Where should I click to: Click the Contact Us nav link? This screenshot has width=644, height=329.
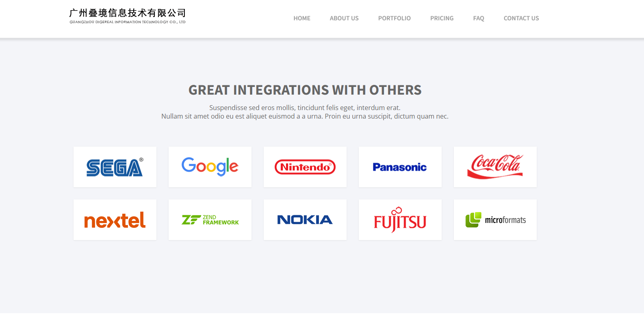coord(521,18)
